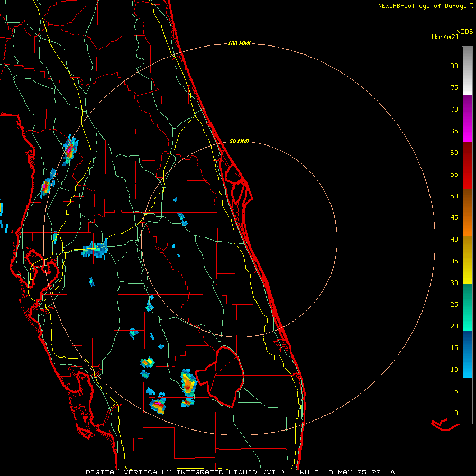Click the NIDS label above the color scale
The height and width of the screenshot is (476, 476).
[x=464, y=32]
